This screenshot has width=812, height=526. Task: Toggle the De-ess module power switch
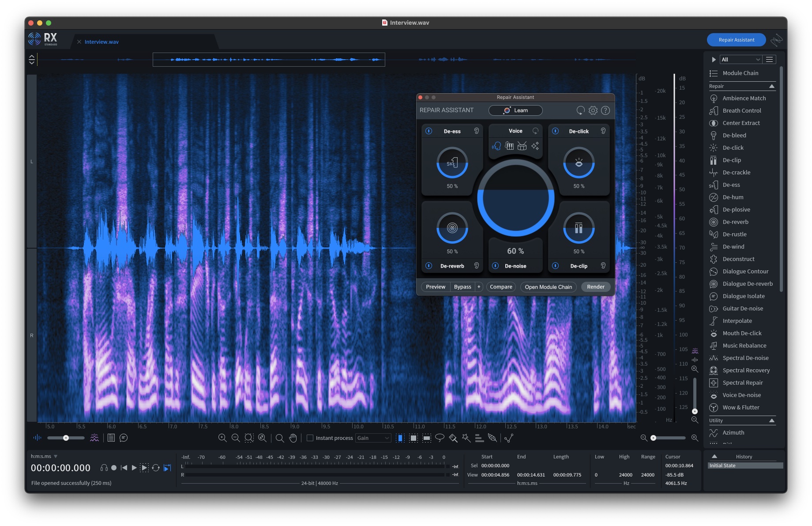coord(429,131)
